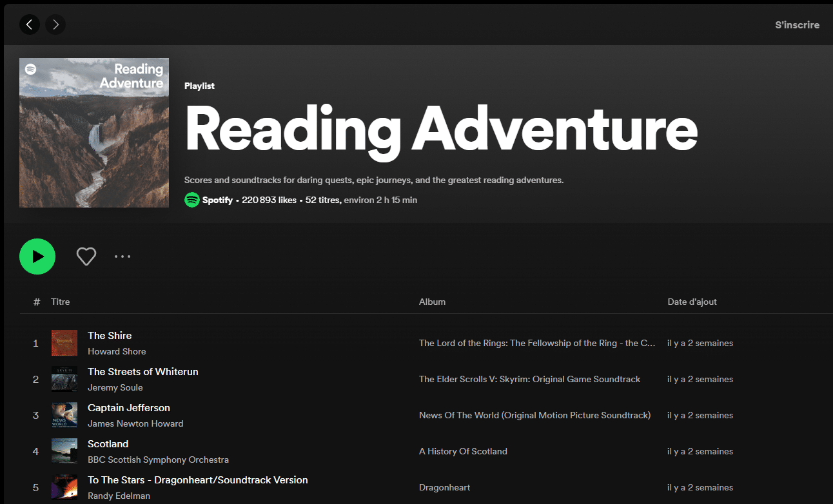Click The Shire album artwork

pos(64,343)
